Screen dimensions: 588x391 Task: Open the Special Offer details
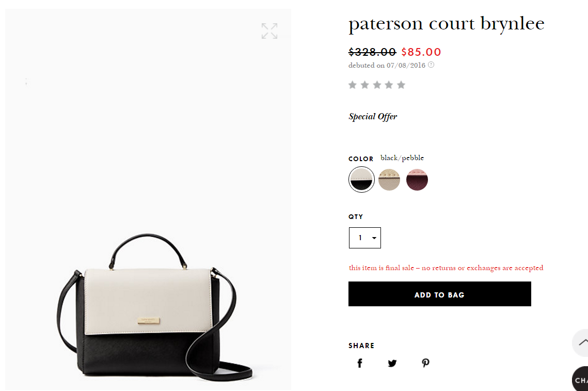point(373,117)
